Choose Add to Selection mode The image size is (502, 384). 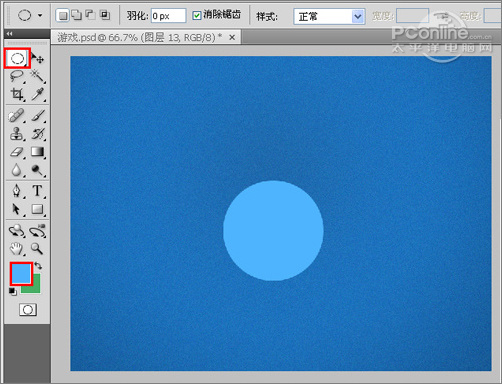click(x=77, y=15)
